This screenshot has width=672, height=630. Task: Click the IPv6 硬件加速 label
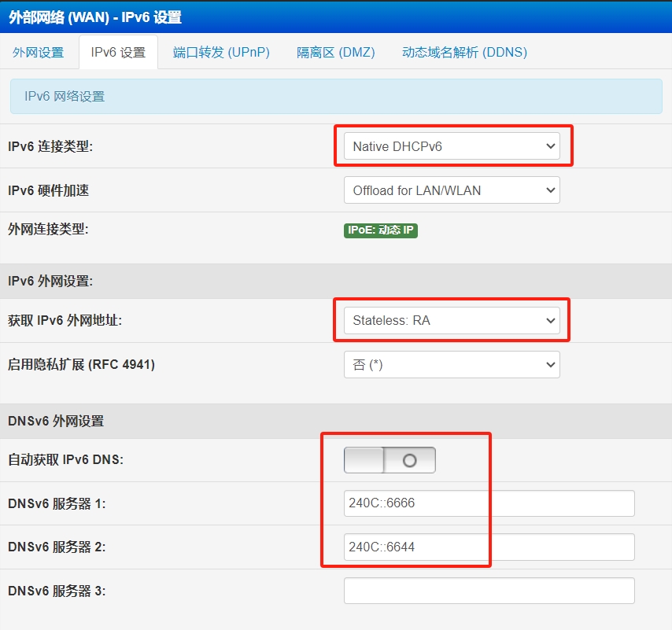tap(48, 190)
